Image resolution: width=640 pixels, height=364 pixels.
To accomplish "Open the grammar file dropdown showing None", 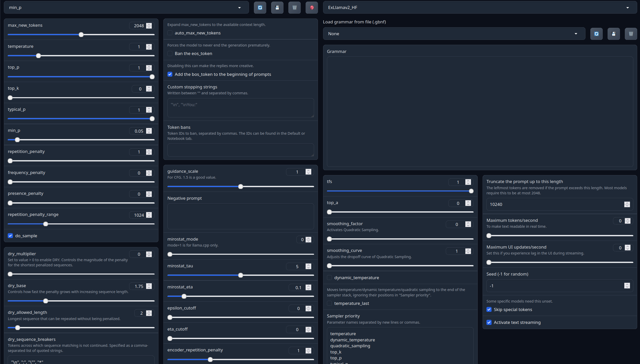I will click(576, 34).
